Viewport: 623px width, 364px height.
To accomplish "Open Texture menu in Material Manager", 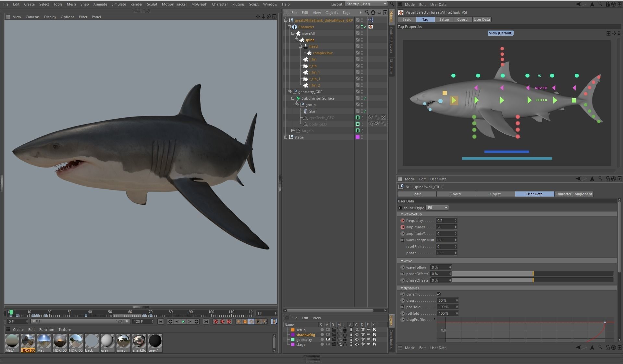I will point(65,330).
